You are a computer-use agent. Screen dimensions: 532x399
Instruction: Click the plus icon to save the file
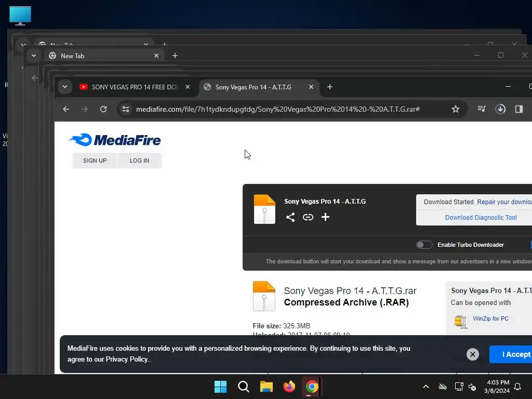coord(325,217)
